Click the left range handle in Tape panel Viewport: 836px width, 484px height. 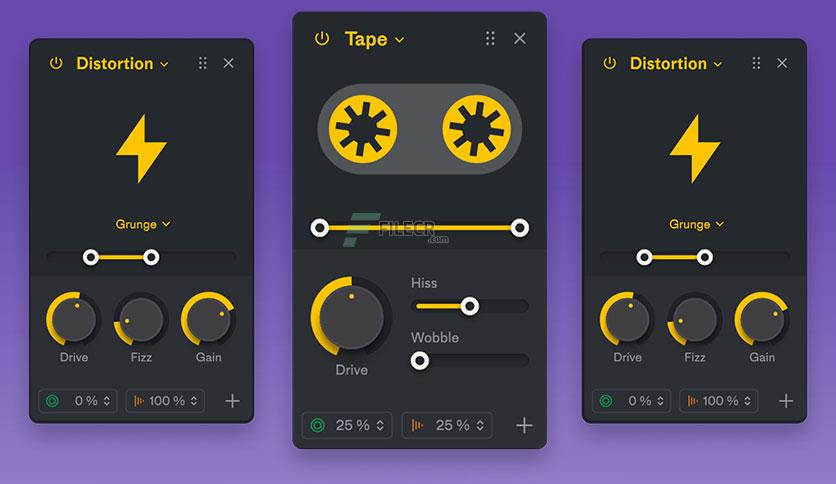[x=320, y=228]
